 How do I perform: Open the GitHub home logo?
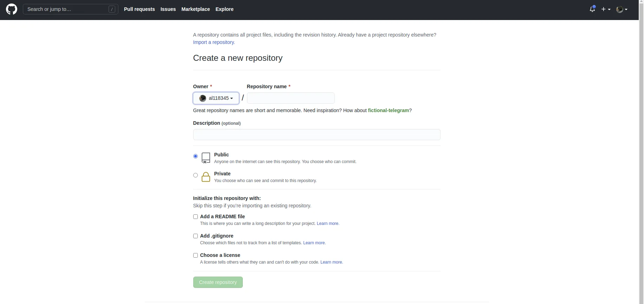click(12, 9)
